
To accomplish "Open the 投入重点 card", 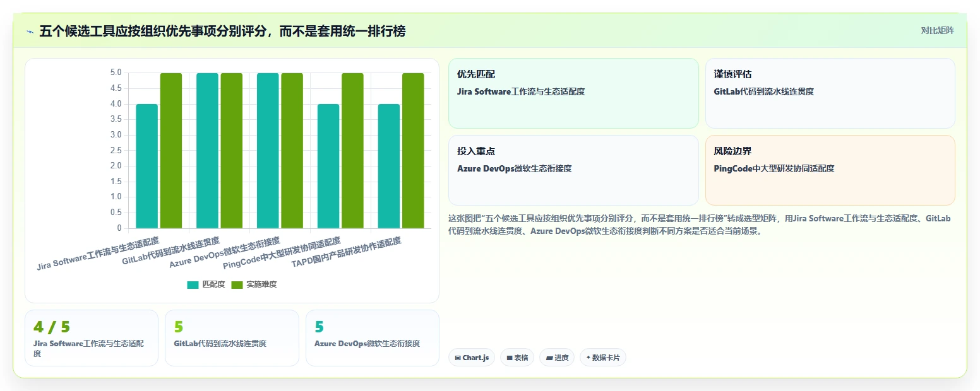I will [x=573, y=170].
